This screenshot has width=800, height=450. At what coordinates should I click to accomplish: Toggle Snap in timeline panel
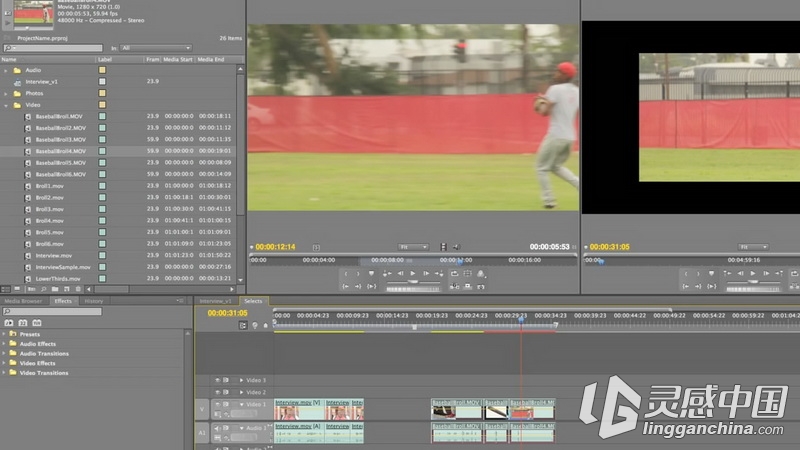click(x=243, y=326)
